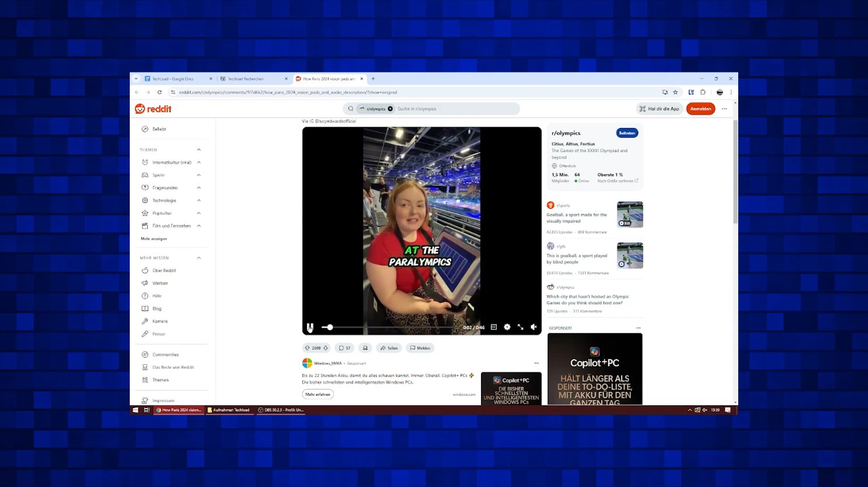This screenshot has width=868, height=487.
Task: Give an award to the post
Action: tap(365, 348)
